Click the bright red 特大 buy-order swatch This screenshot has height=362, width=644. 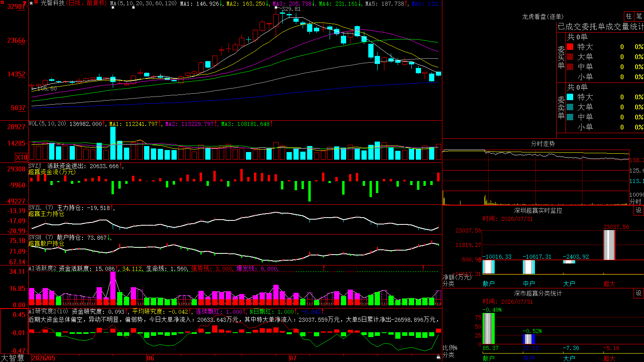point(570,47)
